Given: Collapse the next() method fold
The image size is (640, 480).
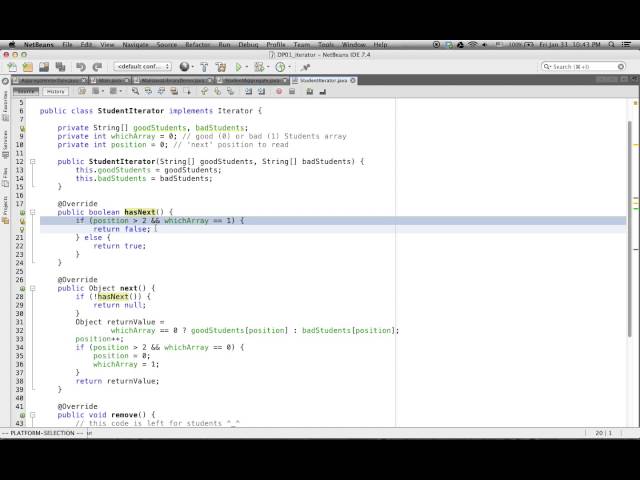Looking at the screenshot, I should pyautogui.click(x=33, y=288).
